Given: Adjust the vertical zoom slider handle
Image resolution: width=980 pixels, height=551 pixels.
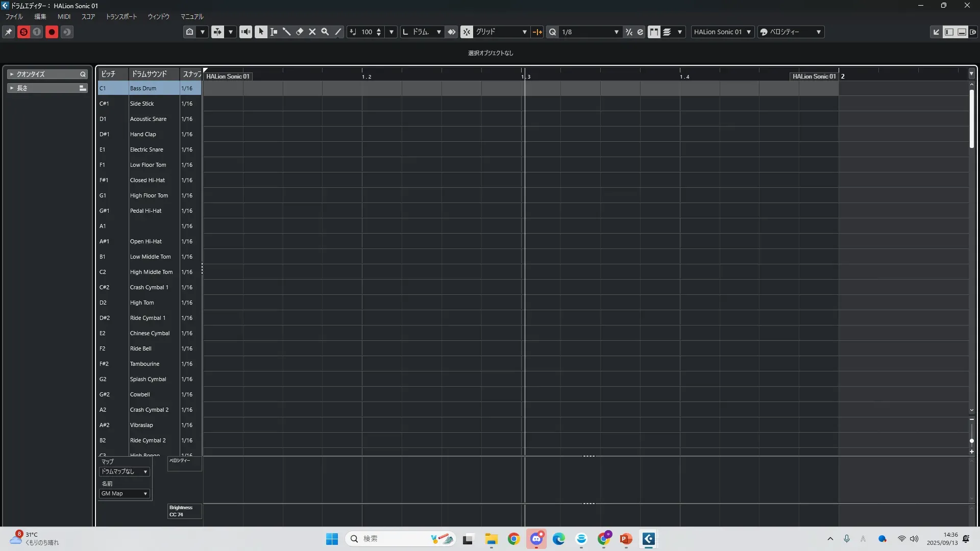Looking at the screenshot, I should pyautogui.click(x=971, y=441).
